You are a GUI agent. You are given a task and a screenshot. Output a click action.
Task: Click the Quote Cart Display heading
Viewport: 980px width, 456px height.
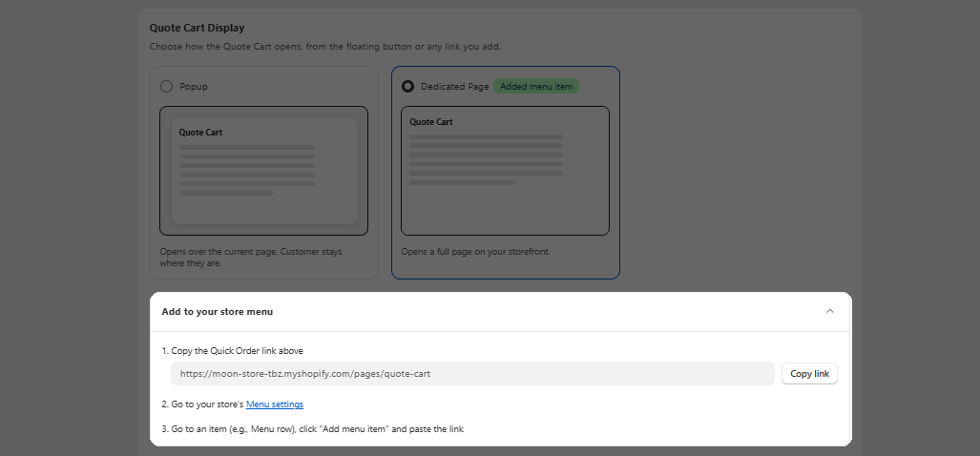197,28
